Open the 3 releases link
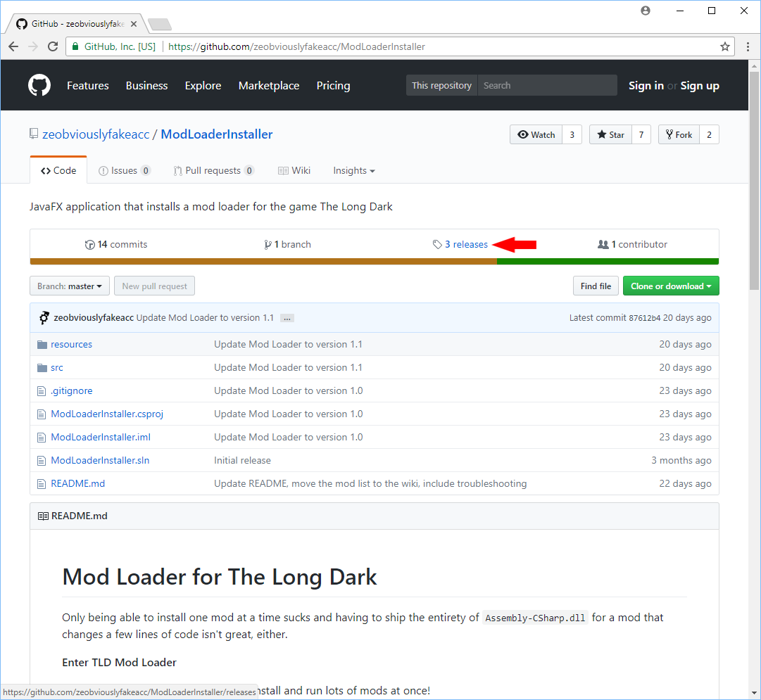761x700 pixels. tap(466, 245)
